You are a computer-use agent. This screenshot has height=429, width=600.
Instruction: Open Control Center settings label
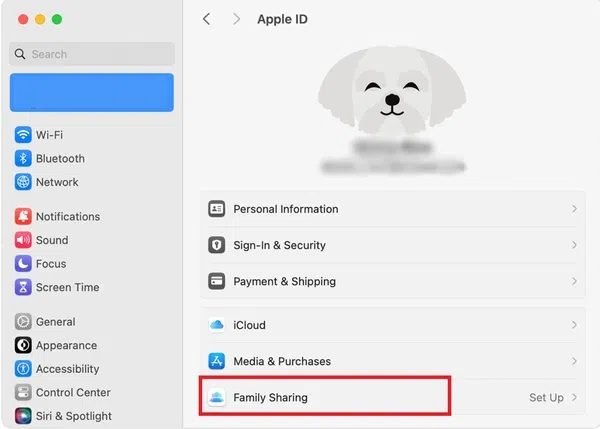(x=73, y=393)
